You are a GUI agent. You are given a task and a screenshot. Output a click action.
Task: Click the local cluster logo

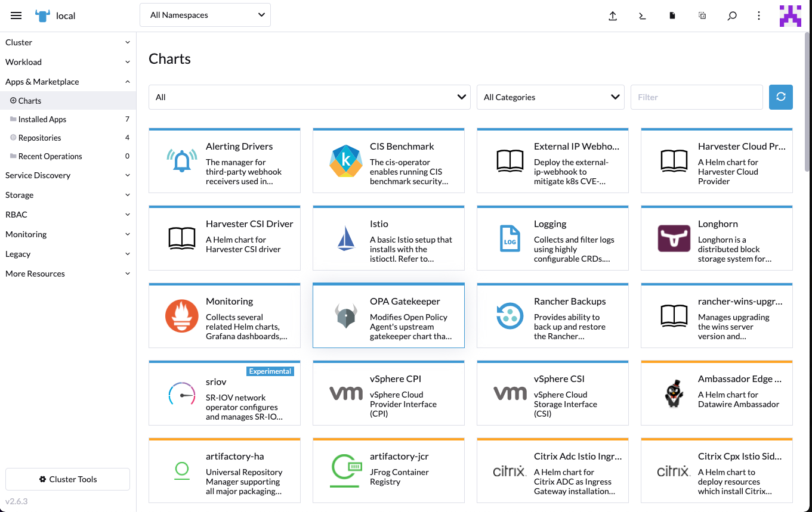(42, 15)
